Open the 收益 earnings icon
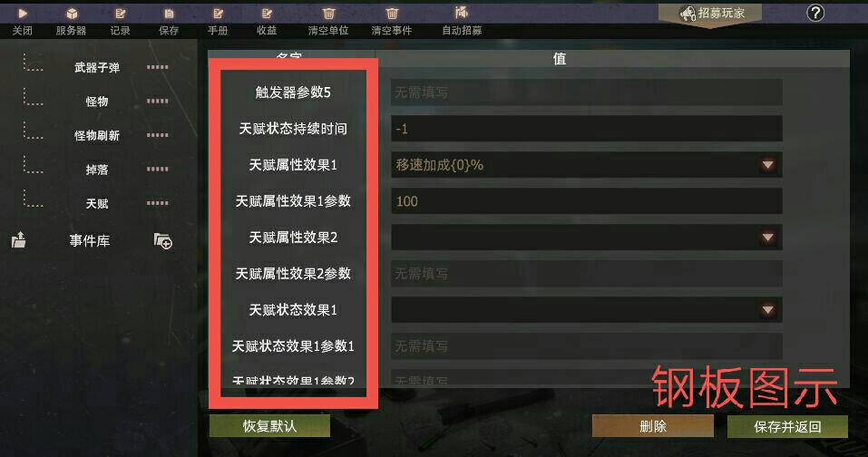This screenshot has width=868, height=457. [267, 14]
